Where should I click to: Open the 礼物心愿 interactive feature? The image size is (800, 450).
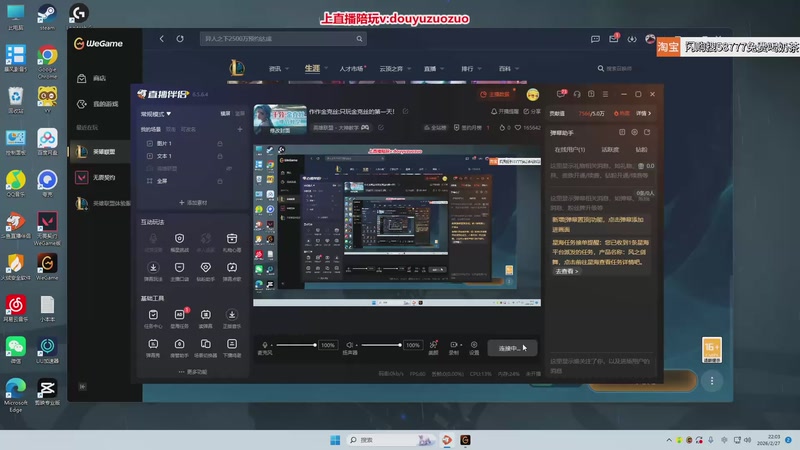(232, 242)
